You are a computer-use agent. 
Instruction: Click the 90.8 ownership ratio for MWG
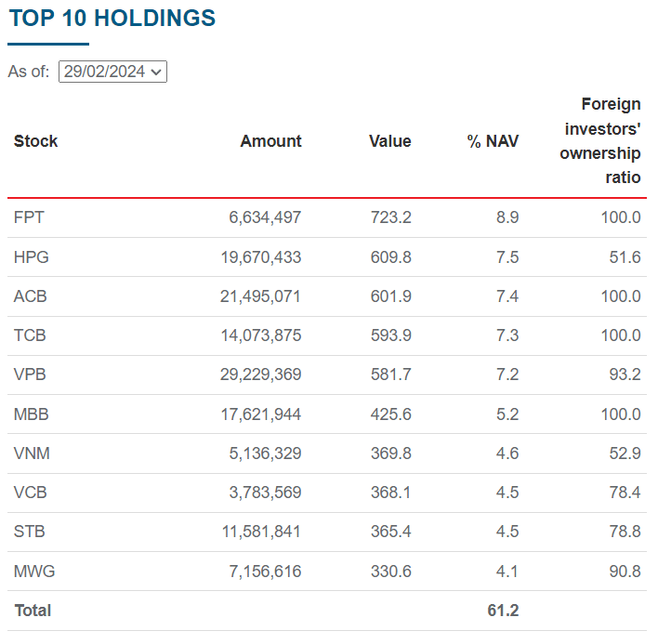(x=625, y=572)
